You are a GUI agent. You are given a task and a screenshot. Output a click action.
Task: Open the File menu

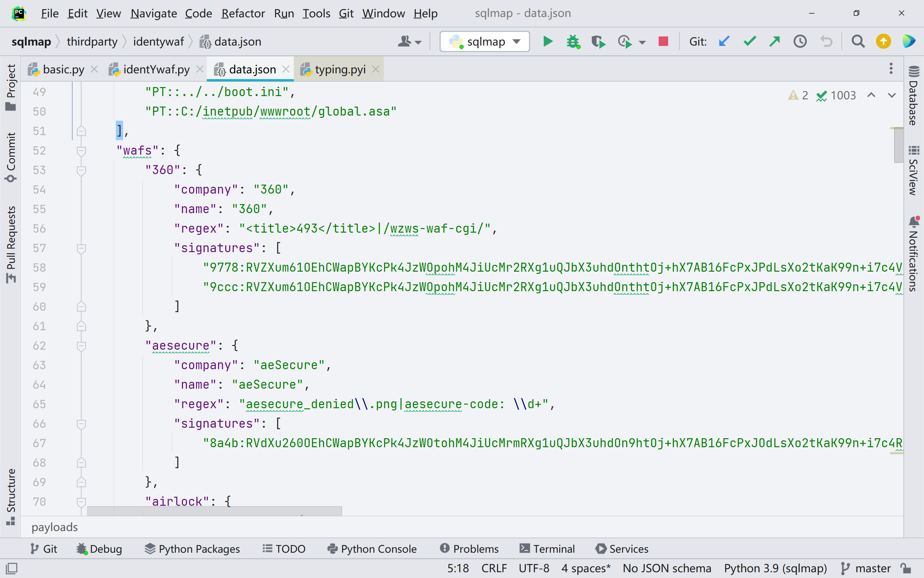pos(50,13)
